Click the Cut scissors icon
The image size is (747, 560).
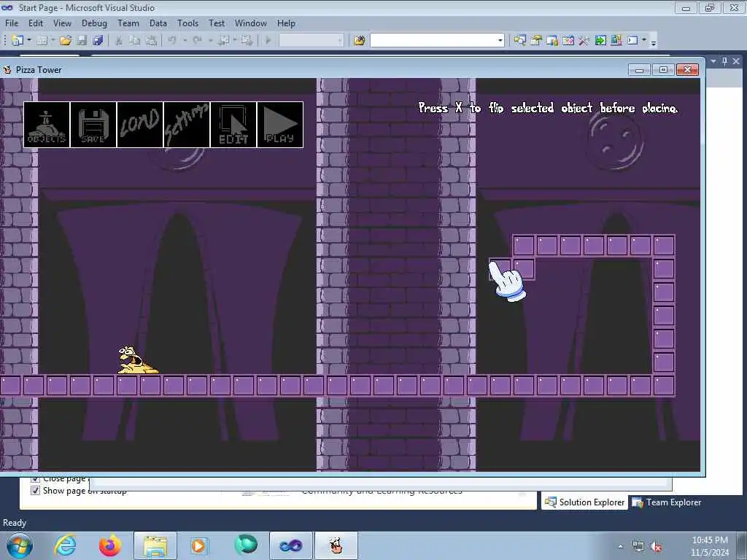(x=119, y=41)
